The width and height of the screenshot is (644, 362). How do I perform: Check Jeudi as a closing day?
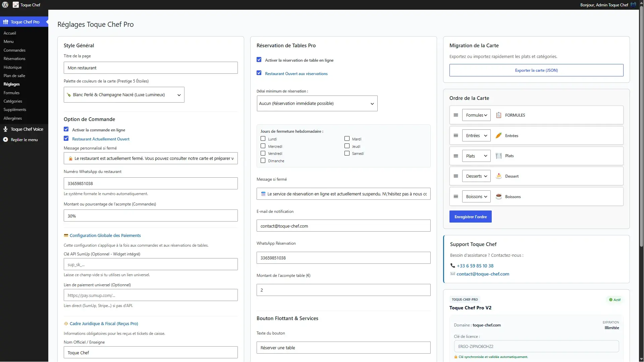[347, 146]
